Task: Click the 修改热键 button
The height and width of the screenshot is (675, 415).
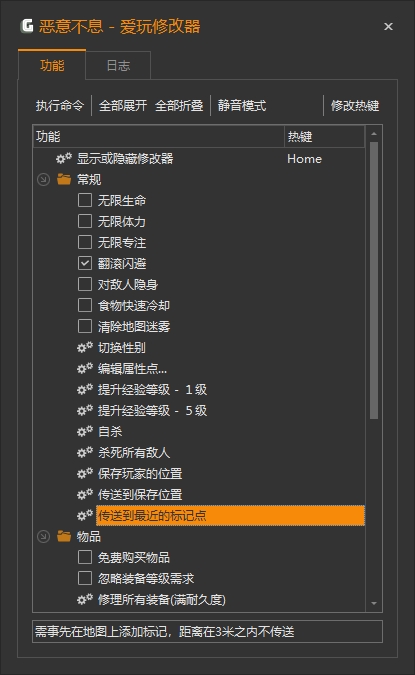Action: [x=355, y=105]
